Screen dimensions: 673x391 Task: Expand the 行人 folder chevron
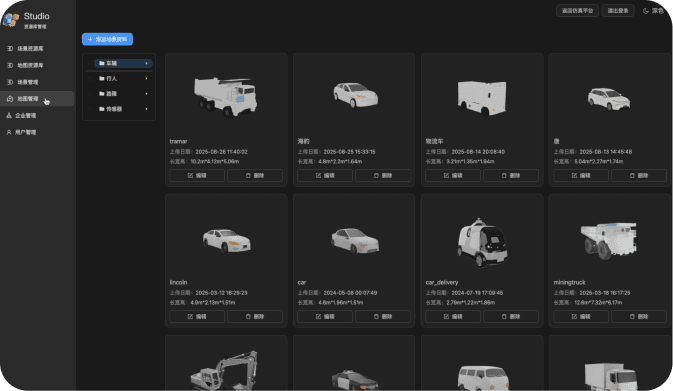click(x=146, y=79)
